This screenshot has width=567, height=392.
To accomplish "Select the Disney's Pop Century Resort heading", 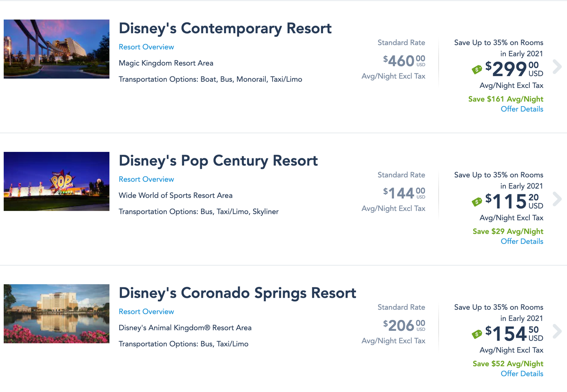I will pos(218,160).
